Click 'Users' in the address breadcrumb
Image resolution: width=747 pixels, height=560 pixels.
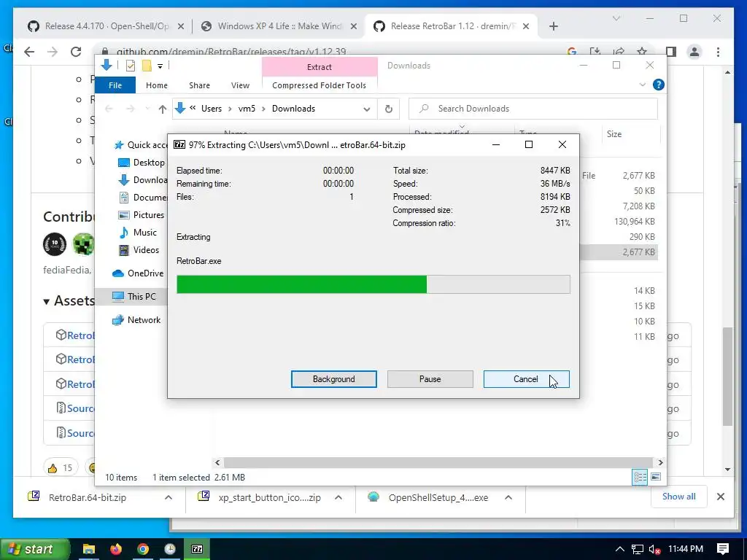tap(212, 109)
